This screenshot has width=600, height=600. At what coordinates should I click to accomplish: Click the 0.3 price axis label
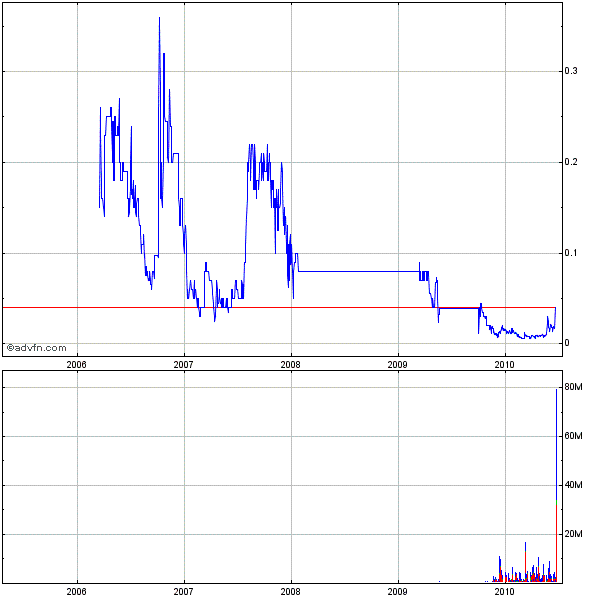click(x=571, y=71)
